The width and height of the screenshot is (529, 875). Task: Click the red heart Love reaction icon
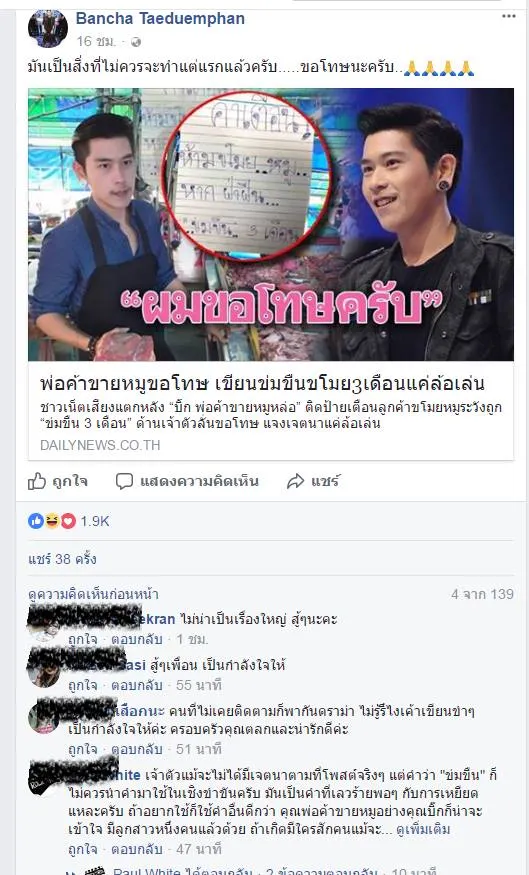(68, 521)
